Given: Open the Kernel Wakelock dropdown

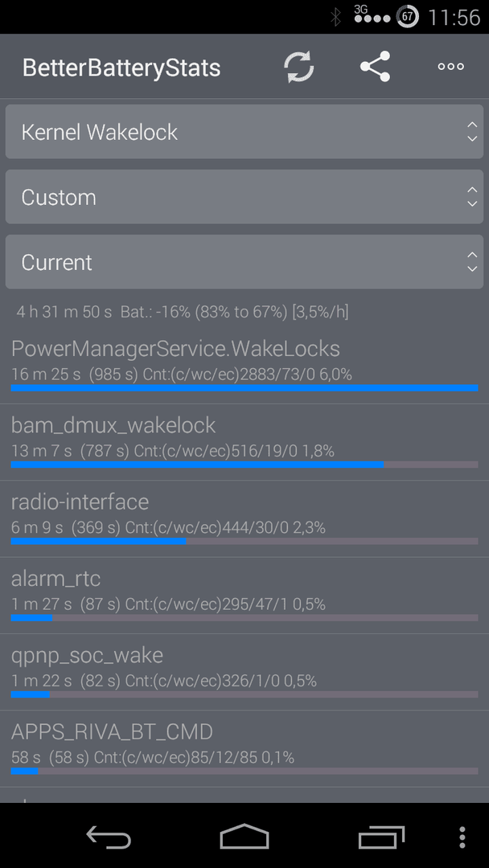Looking at the screenshot, I should [x=244, y=132].
